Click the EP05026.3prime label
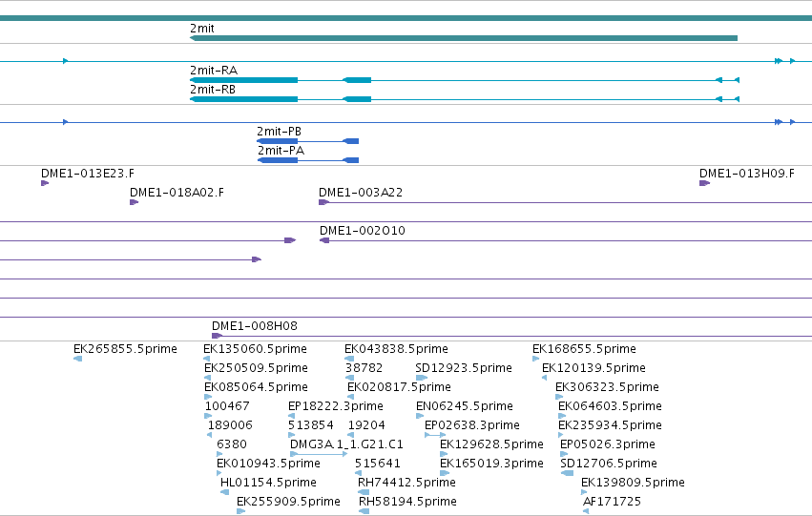The width and height of the screenshot is (812, 516). (x=608, y=444)
